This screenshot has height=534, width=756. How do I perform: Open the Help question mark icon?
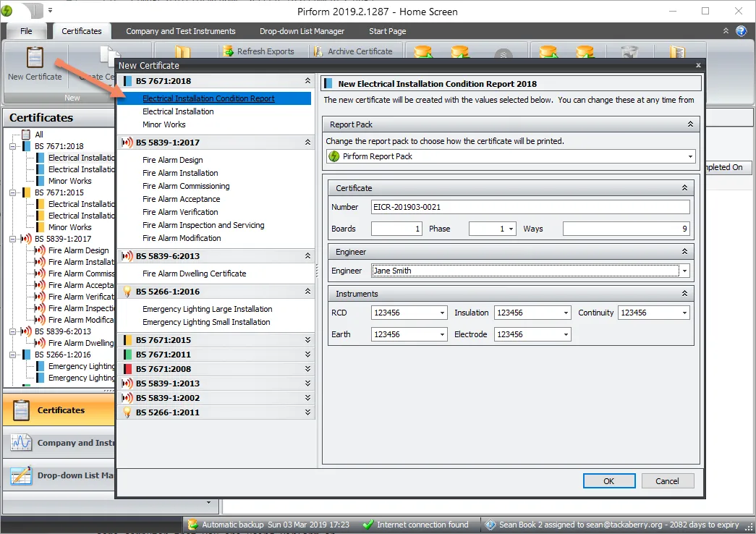tap(739, 32)
